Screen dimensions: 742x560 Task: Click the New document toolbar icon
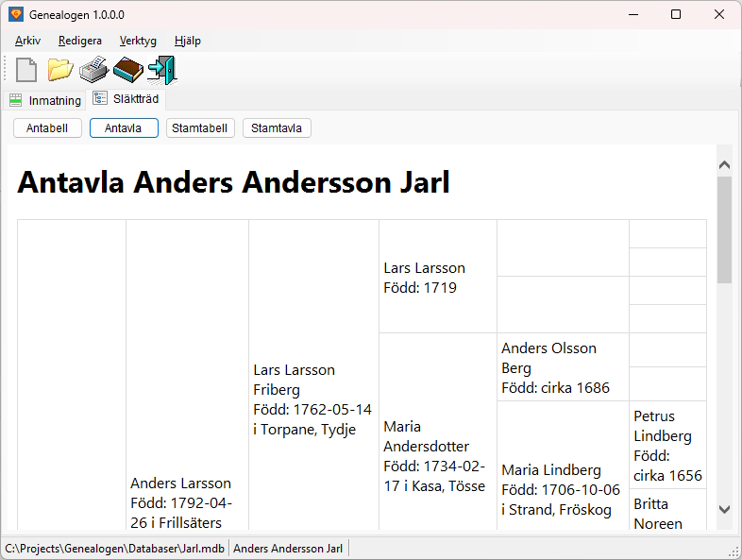pyautogui.click(x=26, y=70)
